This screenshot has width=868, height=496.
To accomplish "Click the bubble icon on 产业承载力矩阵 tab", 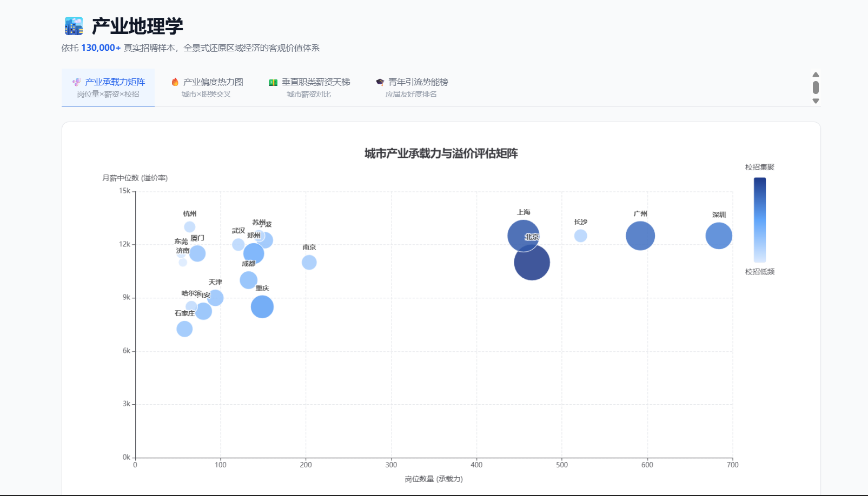I will tap(77, 82).
